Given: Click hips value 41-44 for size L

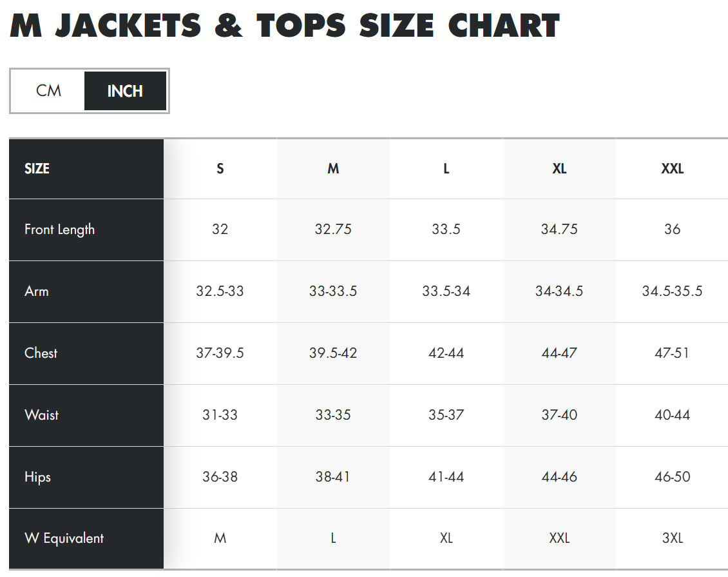Looking at the screenshot, I should tap(446, 477).
